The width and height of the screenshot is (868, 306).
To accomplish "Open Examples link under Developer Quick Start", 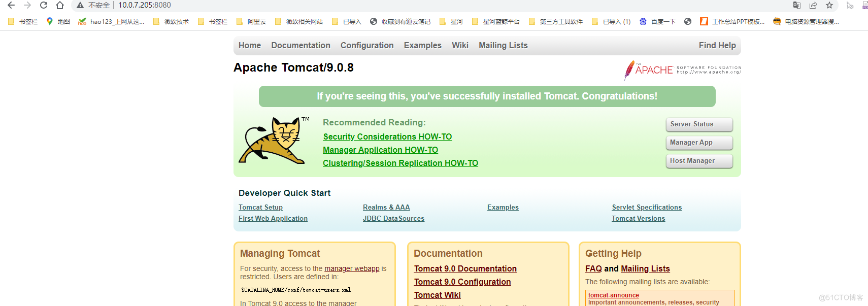I will pyautogui.click(x=503, y=207).
